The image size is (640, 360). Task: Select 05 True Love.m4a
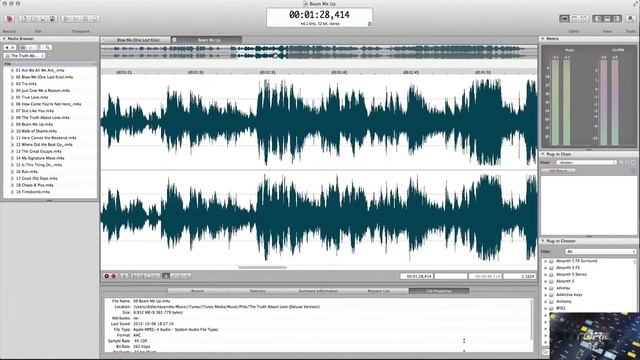click(x=32, y=98)
